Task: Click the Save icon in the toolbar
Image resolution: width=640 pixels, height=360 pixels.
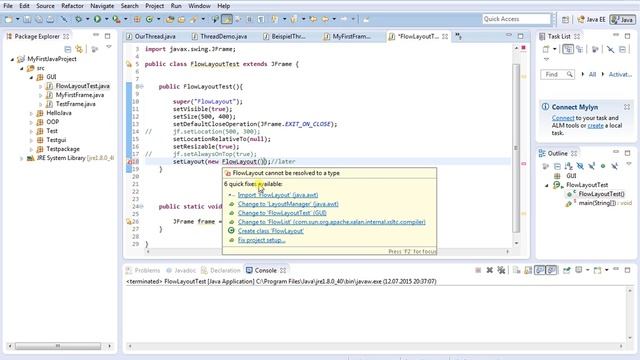Action: click(x=27, y=19)
